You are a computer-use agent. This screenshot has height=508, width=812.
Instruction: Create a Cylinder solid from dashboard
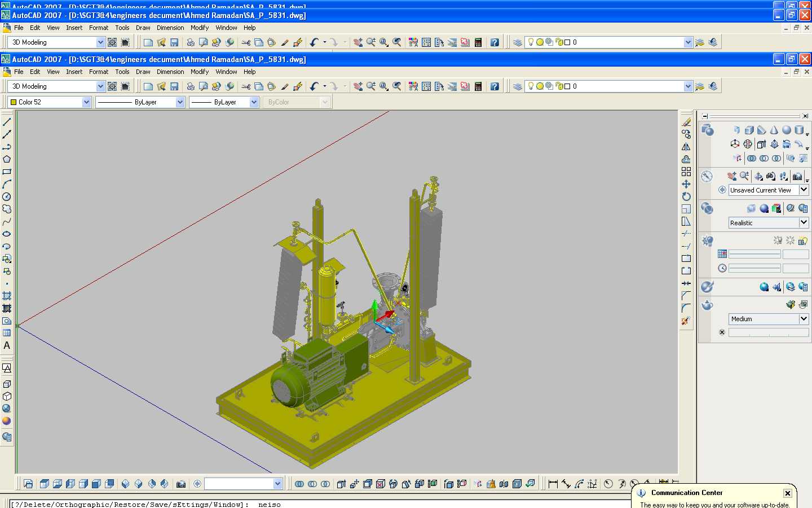coord(799,130)
